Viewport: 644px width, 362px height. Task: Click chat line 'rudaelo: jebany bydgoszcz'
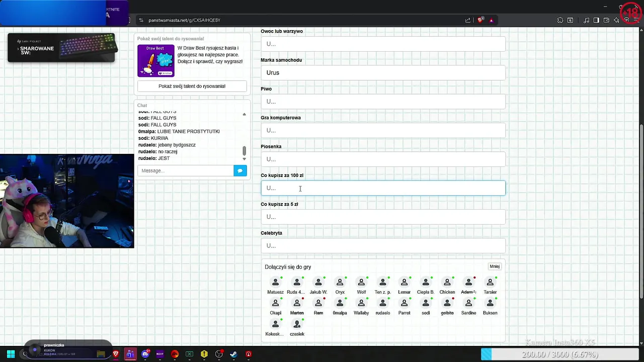[167, 145]
